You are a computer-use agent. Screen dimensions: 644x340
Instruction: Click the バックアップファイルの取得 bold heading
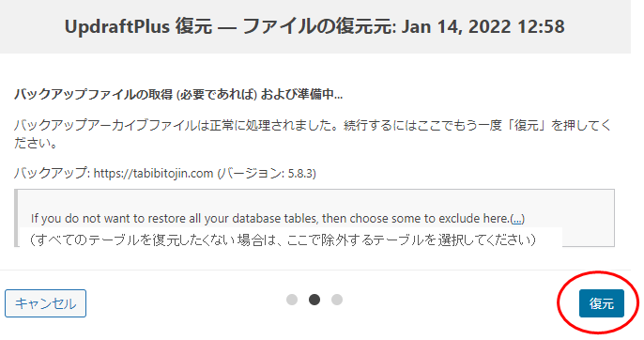178,95
